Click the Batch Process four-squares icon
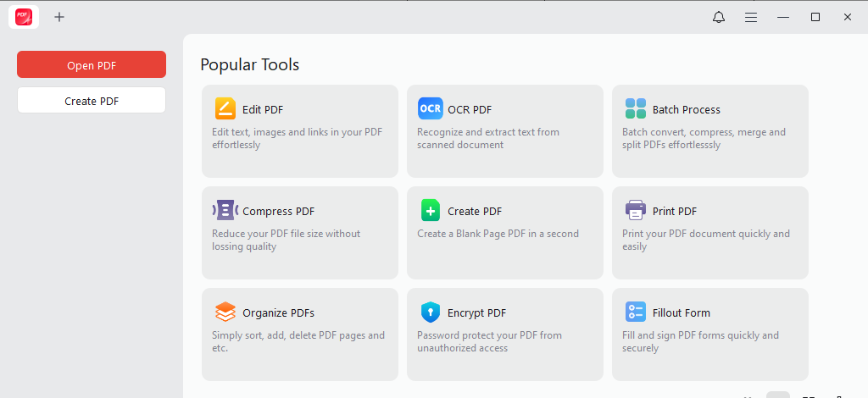 tap(636, 109)
